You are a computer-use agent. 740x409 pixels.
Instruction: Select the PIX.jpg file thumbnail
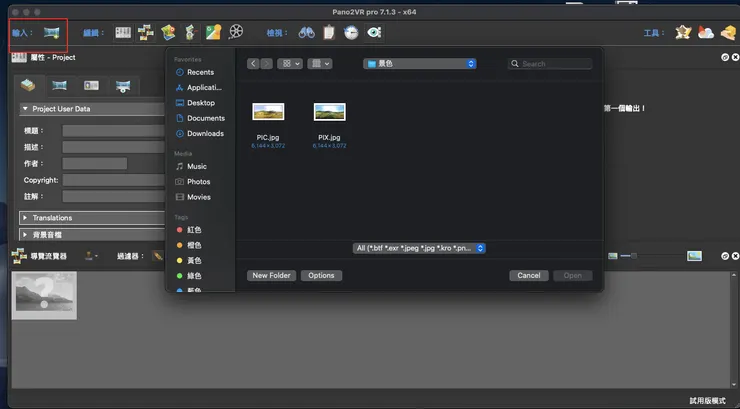click(x=329, y=112)
